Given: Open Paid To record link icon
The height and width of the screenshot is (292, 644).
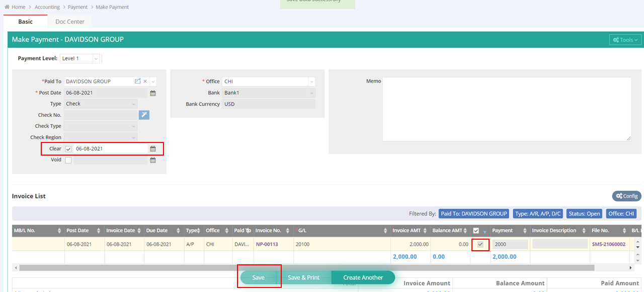Looking at the screenshot, I should tap(137, 82).
